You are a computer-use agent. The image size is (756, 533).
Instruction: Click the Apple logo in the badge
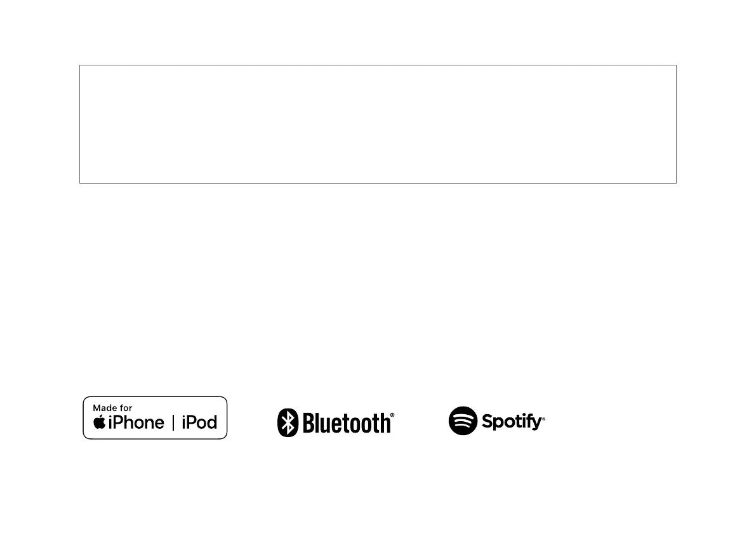point(100,422)
